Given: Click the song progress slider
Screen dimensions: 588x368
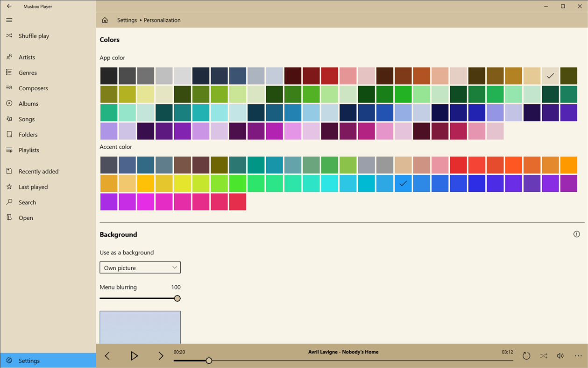Looking at the screenshot, I should coord(209,361).
